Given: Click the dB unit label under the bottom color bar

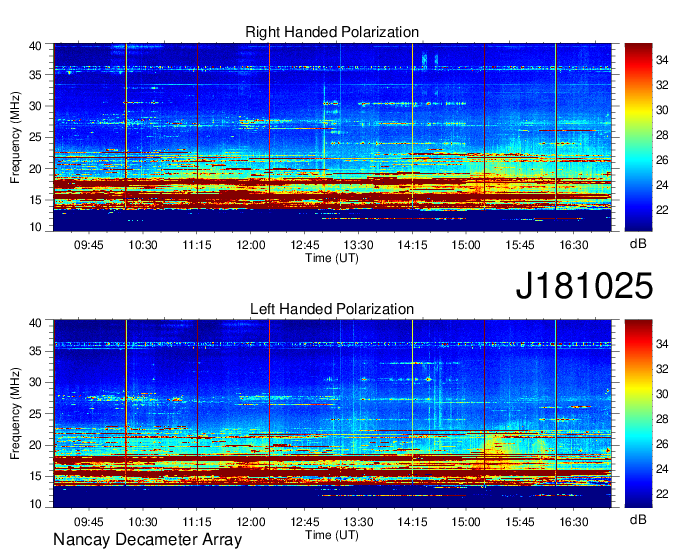Looking at the screenshot, I should [638, 519].
